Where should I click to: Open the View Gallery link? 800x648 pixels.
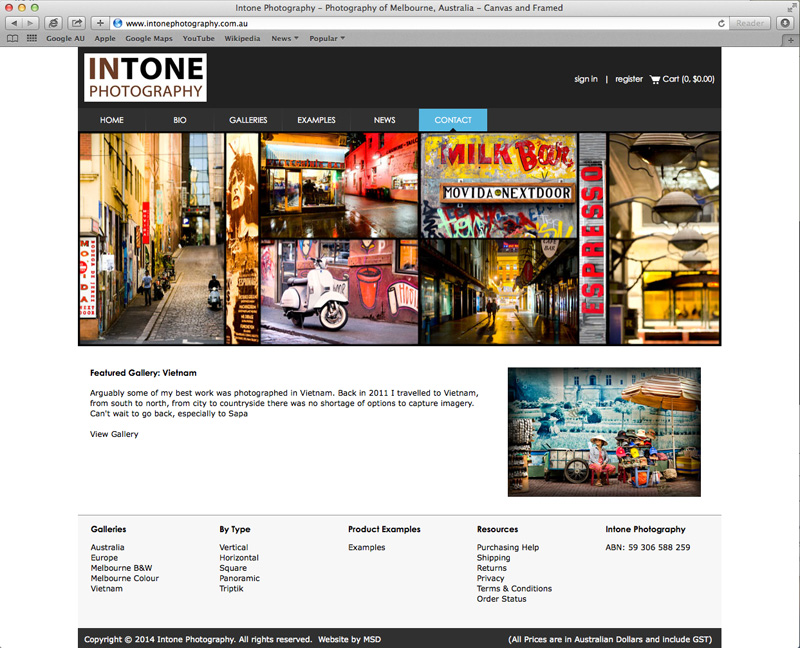pyautogui.click(x=114, y=434)
